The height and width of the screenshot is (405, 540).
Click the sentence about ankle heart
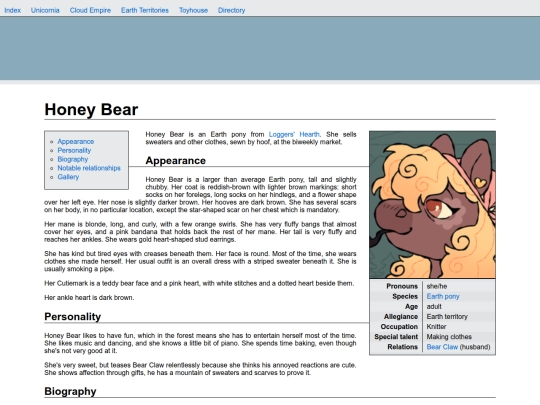(x=89, y=298)
